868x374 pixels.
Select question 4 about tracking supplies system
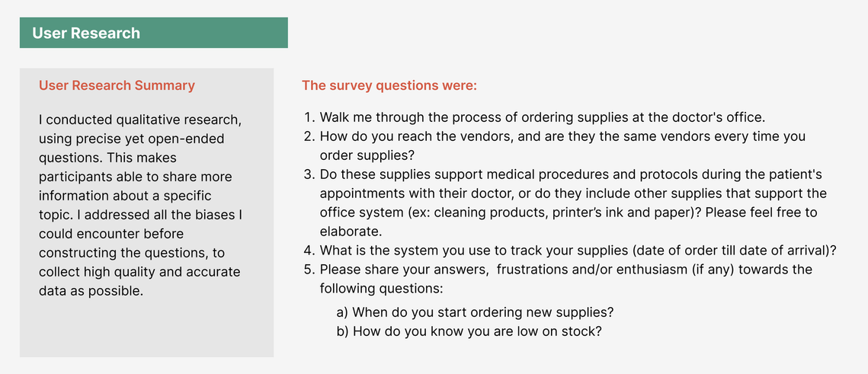(569, 251)
